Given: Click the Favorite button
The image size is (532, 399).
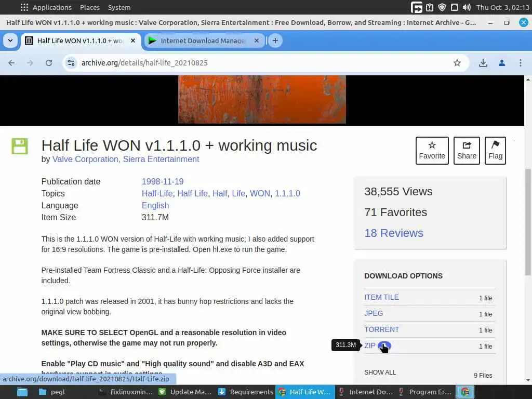Looking at the screenshot, I should [x=432, y=151].
